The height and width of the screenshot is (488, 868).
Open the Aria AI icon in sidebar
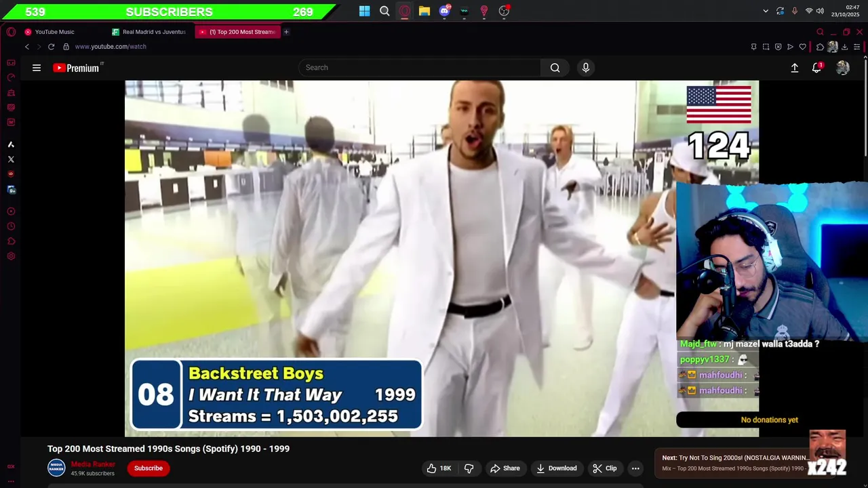coord(11,144)
